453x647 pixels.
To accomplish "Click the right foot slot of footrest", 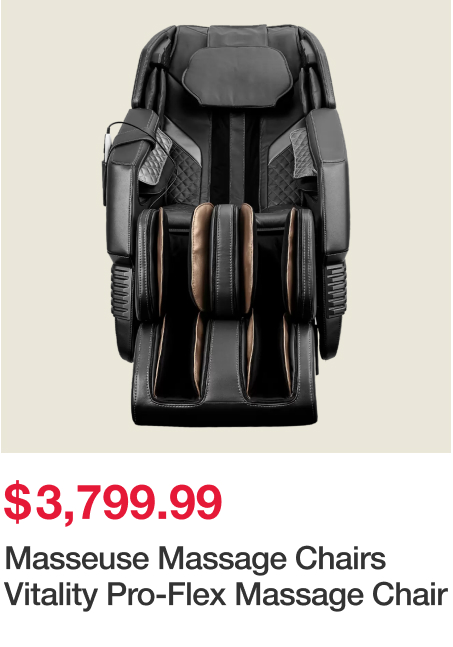I will [x=269, y=361].
